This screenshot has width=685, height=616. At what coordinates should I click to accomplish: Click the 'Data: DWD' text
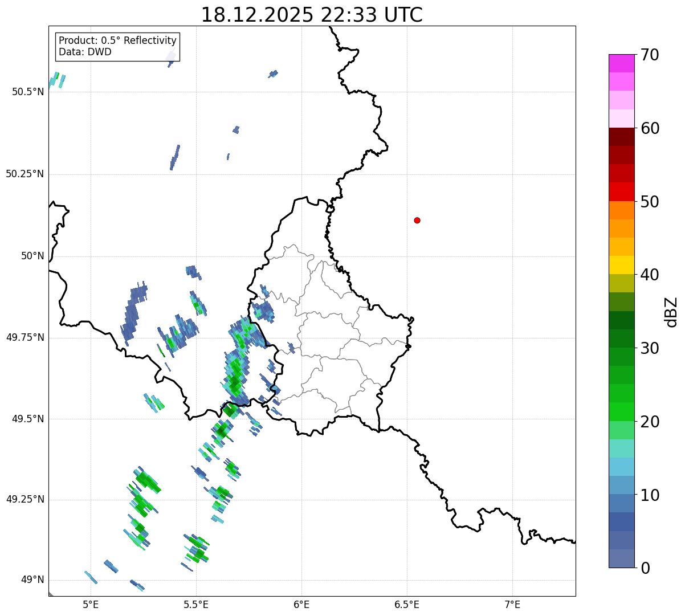(x=85, y=52)
